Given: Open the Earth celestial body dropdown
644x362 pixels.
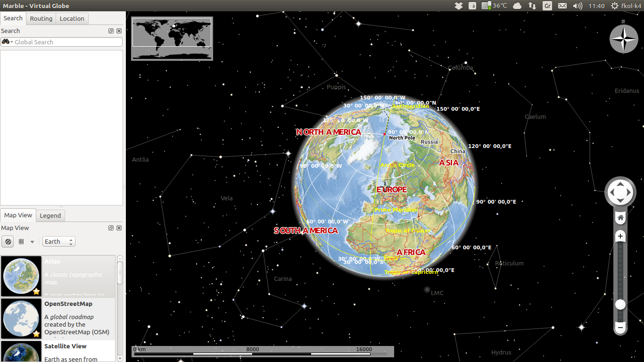Looking at the screenshot, I should click(58, 242).
